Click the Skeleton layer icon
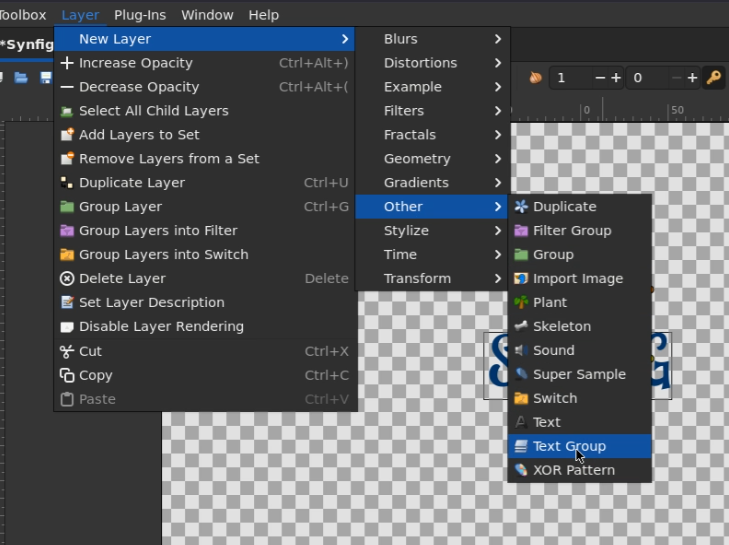Screen dimensions: 729x545 521,326
